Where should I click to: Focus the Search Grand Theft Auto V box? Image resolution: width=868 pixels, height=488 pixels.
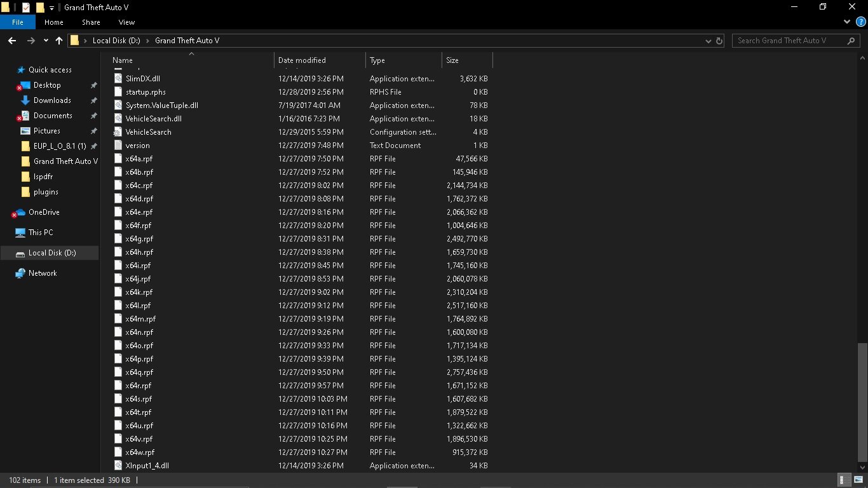(x=797, y=41)
